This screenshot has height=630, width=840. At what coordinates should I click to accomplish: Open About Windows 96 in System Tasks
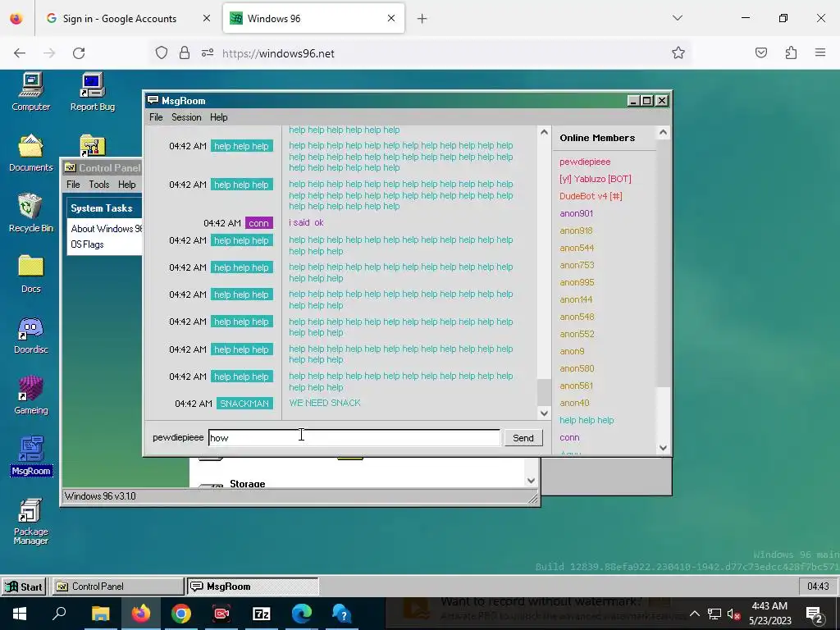tap(107, 229)
